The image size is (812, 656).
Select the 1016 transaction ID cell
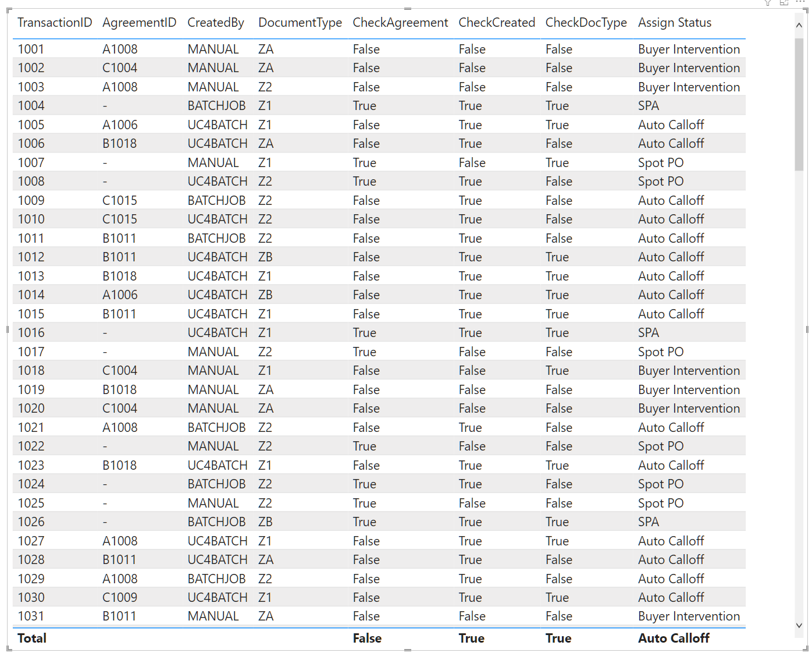click(31, 333)
